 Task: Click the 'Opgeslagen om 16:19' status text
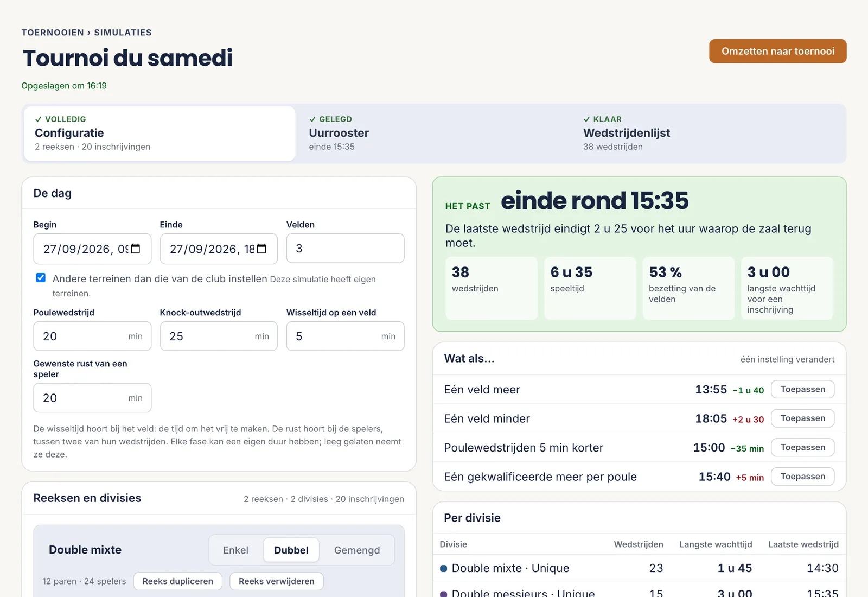[x=64, y=86]
